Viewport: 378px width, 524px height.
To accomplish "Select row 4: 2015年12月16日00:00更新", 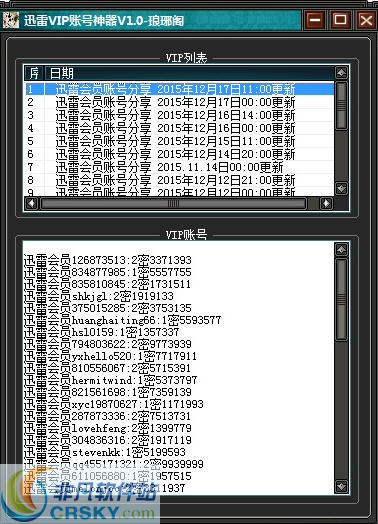I will pyautogui.click(x=180, y=128).
